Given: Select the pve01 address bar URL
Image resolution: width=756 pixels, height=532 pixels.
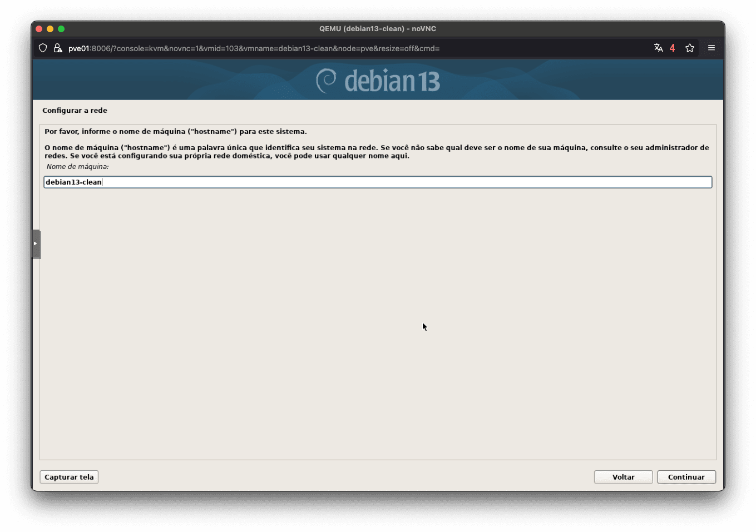Looking at the screenshot, I should (x=254, y=48).
